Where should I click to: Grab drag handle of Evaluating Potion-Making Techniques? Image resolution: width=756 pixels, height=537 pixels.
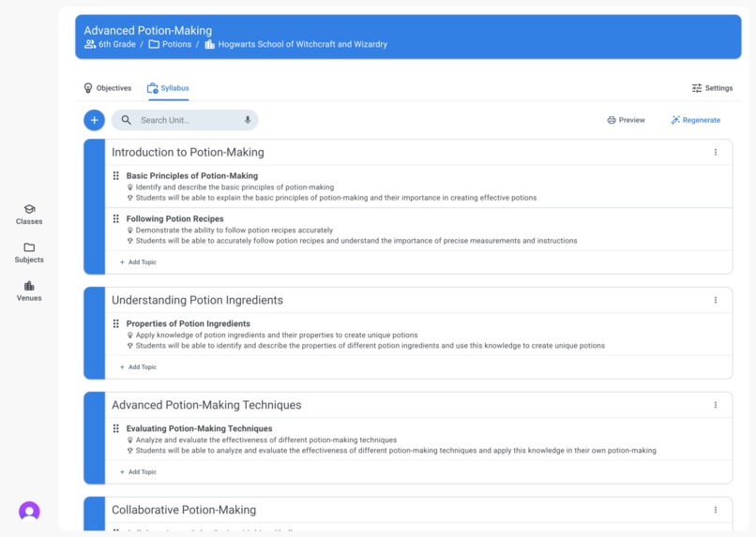pos(115,428)
